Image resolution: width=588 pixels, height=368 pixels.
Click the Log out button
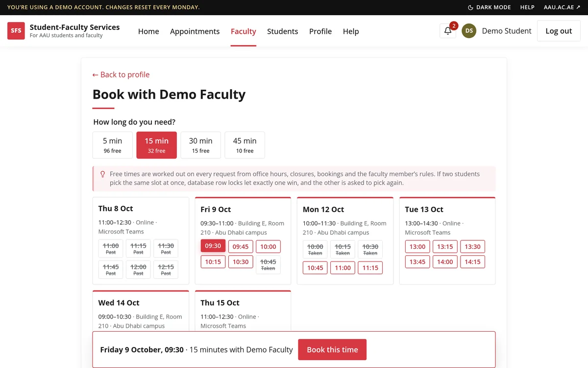pyautogui.click(x=559, y=31)
